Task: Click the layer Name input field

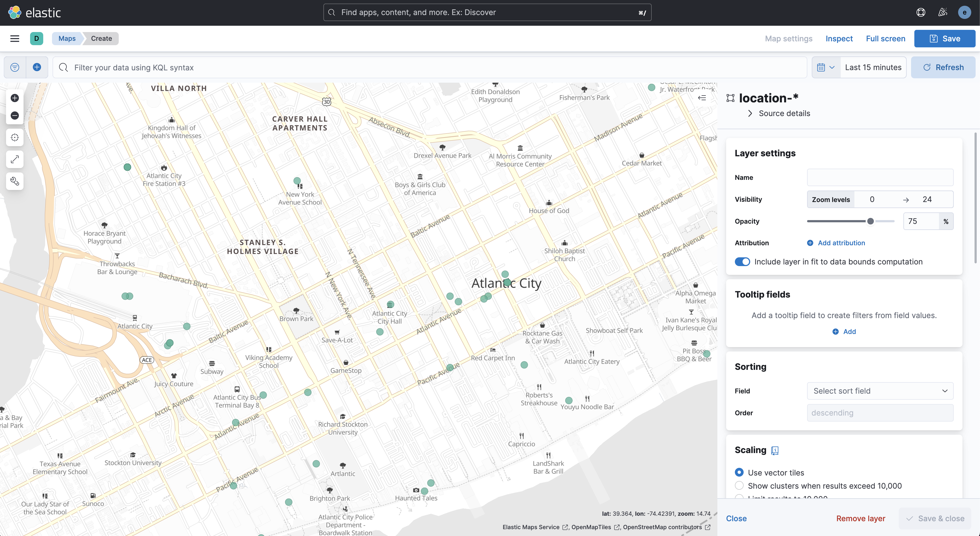Action: click(x=880, y=177)
